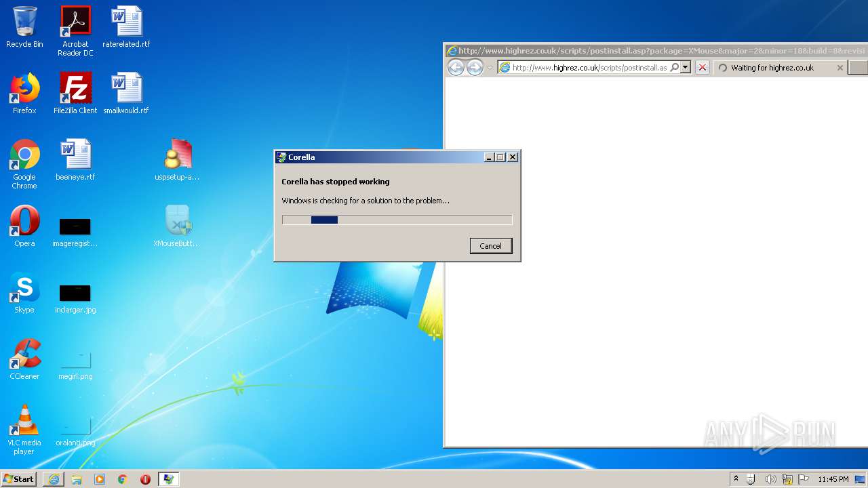
Task: Open Chrome from the taskbar
Action: [x=122, y=479]
